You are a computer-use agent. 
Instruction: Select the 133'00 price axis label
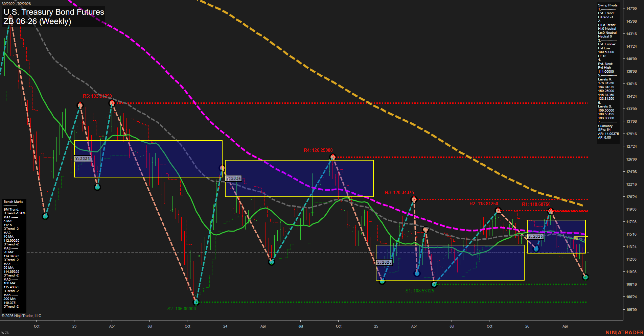(631, 109)
